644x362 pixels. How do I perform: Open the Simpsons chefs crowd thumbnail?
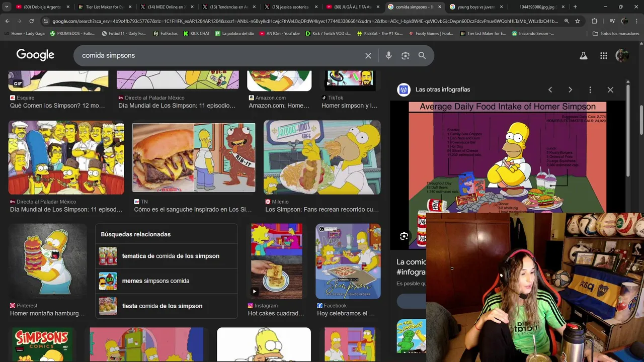coord(66,157)
